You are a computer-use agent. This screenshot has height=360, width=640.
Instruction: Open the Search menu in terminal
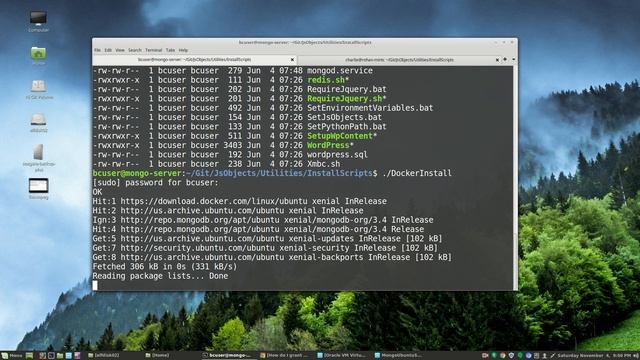point(135,50)
